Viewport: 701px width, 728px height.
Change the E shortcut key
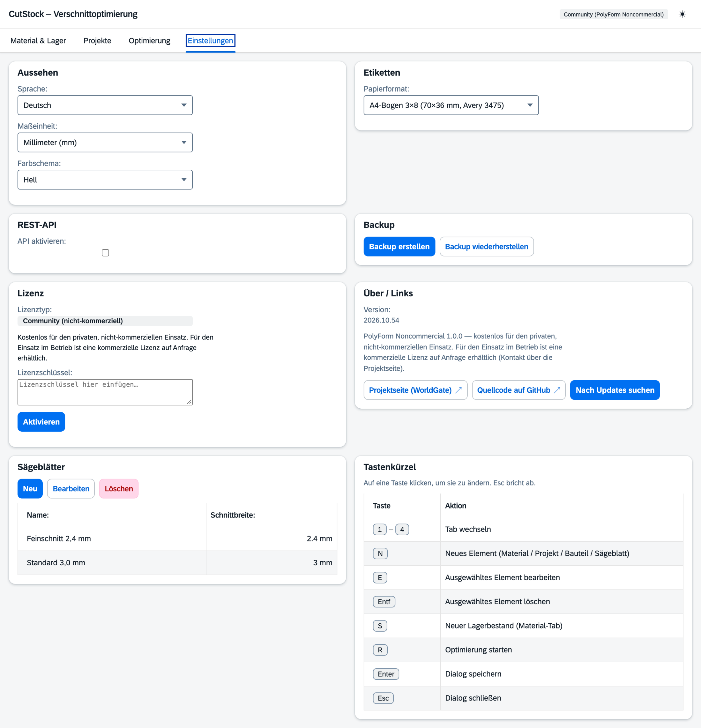click(380, 578)
